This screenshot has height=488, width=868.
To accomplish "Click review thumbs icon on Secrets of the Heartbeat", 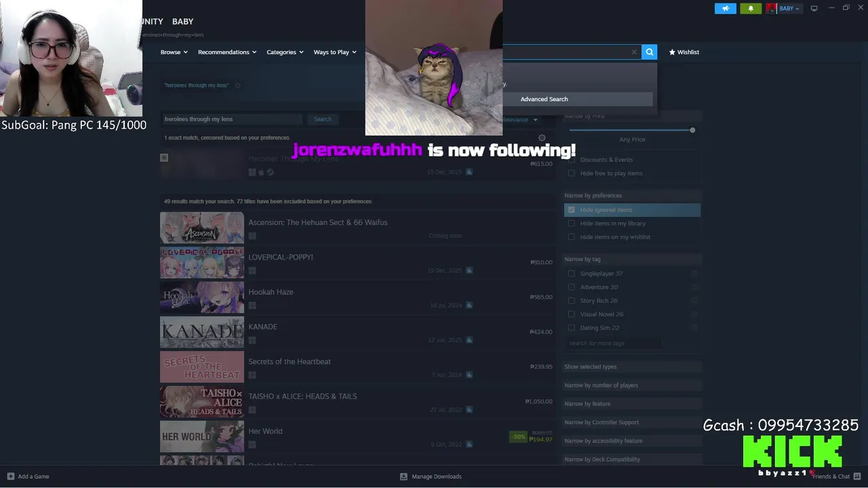I will 469,375.
